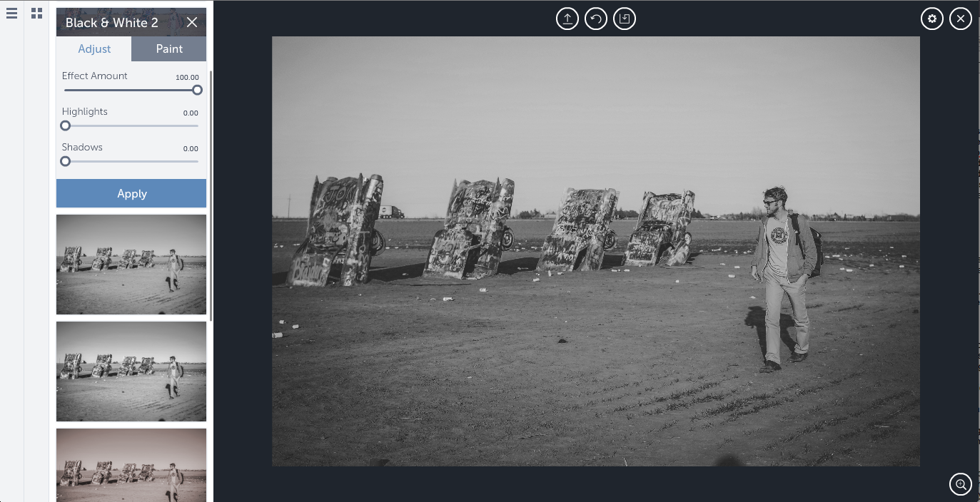980x502 pixels.
Task: Switch to the Adjust tab
Action: (x=94, y=48)
